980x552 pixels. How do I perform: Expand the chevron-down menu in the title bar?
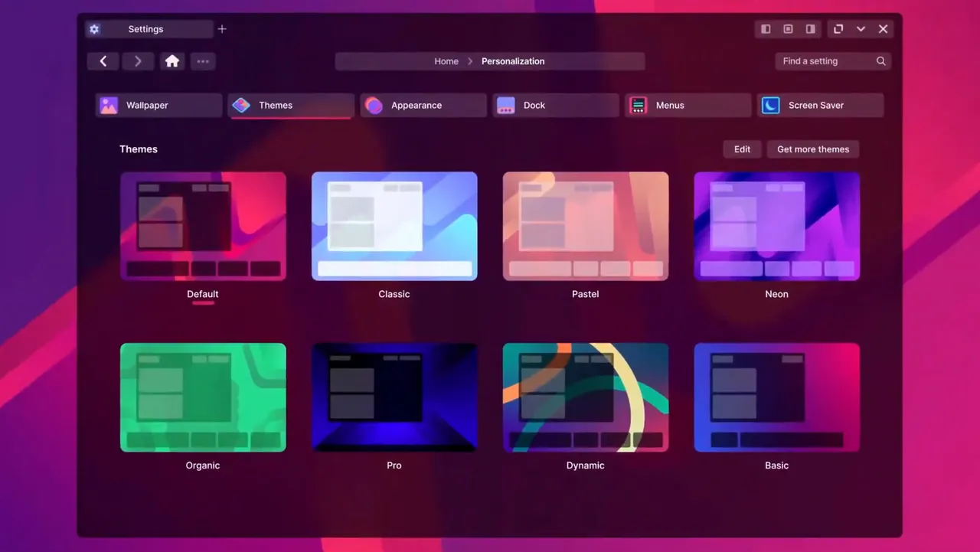pos(861,29)
